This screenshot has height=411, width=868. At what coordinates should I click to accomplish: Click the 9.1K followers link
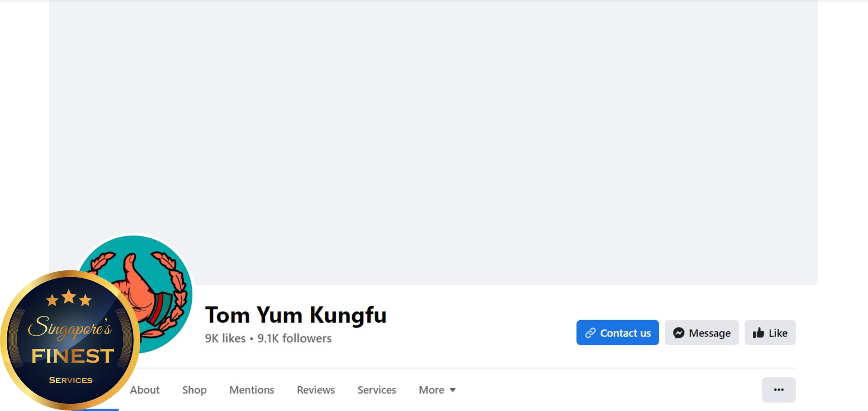tap(294, 338)
